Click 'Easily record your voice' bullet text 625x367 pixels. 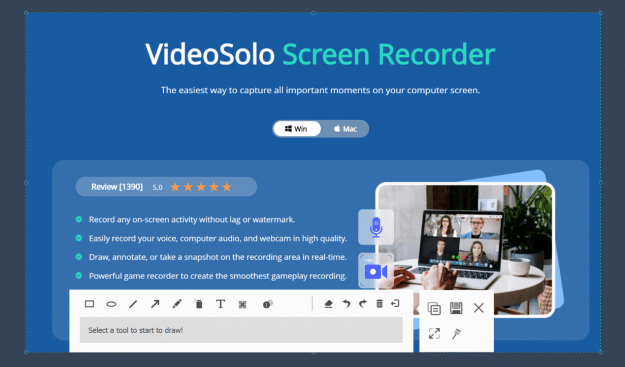[218, 238]
